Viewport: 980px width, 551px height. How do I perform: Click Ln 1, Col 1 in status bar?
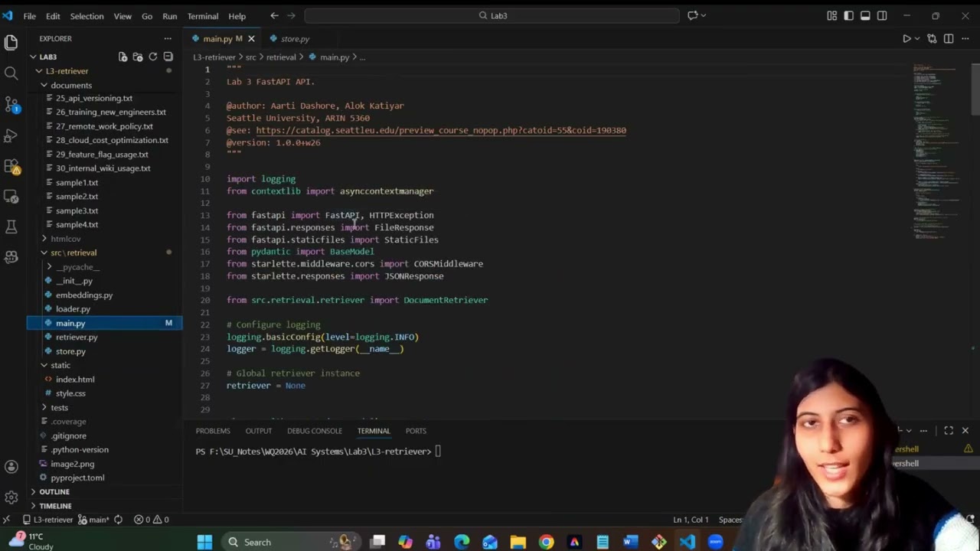point(691,520)
